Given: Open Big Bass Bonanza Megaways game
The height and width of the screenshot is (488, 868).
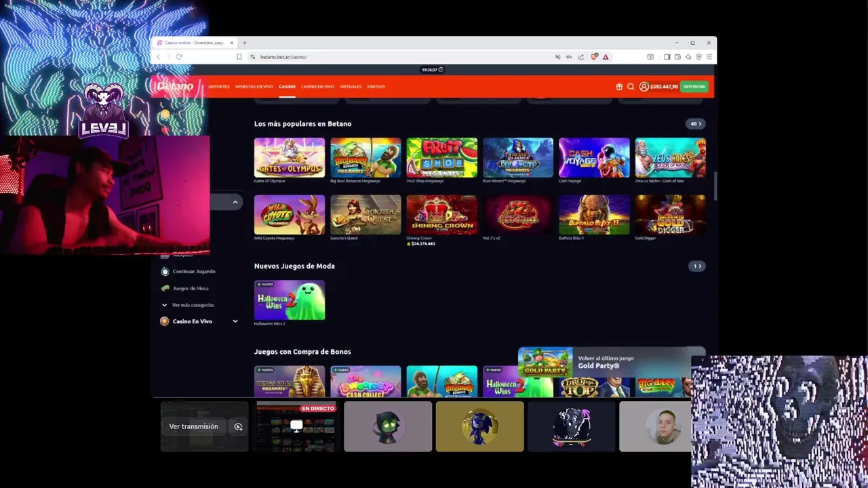Looking at the screenshot, I should click(x=366, y=158).
